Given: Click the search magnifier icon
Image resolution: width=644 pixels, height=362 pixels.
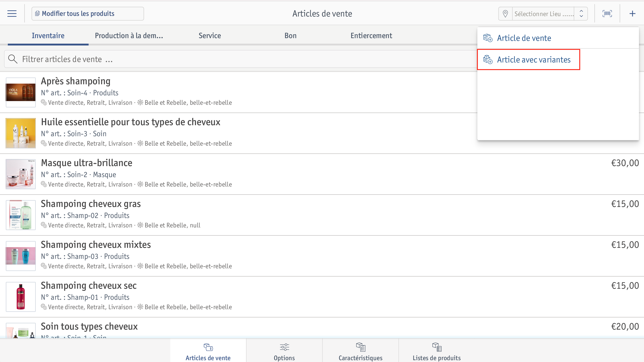Looking at the screenshot, I should pyautogui.click(x=13, y=59).
